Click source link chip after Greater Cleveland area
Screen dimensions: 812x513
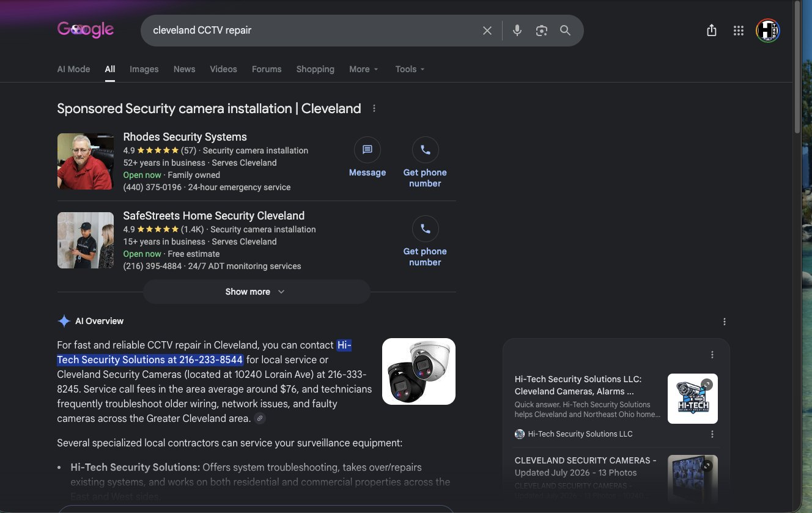click(260, 419)
